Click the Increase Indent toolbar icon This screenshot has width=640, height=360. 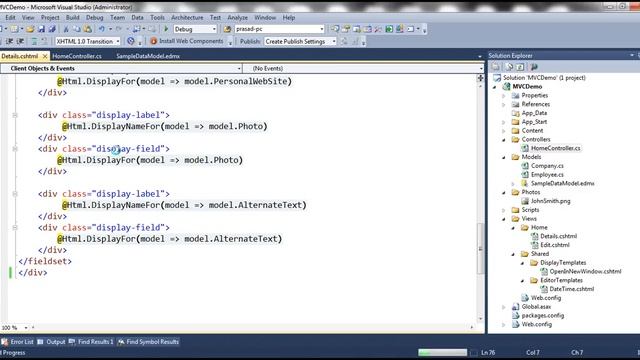[x=20, y=41]
